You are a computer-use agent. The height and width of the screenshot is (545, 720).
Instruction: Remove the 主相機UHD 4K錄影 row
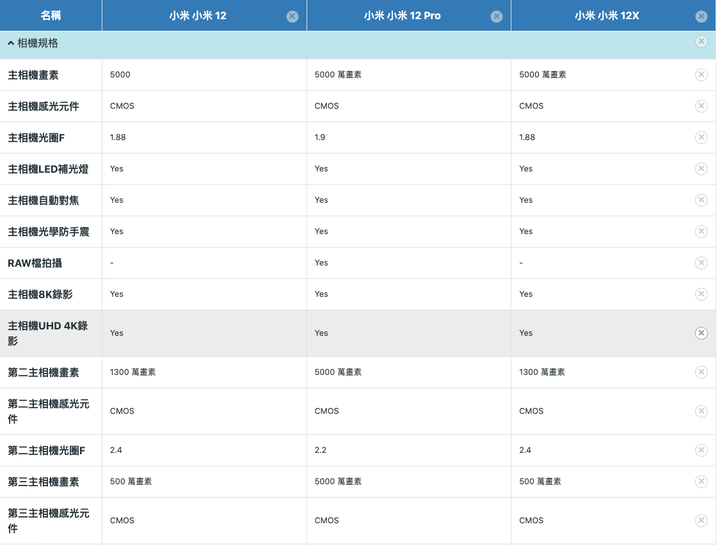click(x=701, y=333)
